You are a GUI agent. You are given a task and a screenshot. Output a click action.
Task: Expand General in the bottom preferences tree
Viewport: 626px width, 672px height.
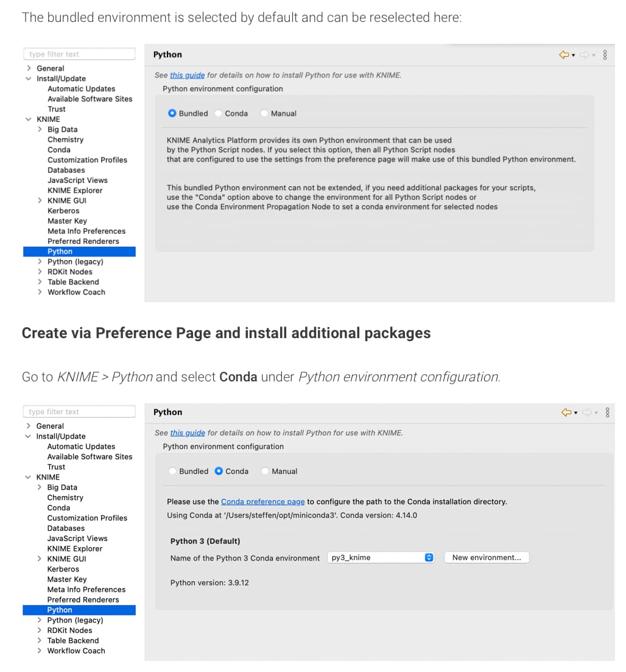28,426
